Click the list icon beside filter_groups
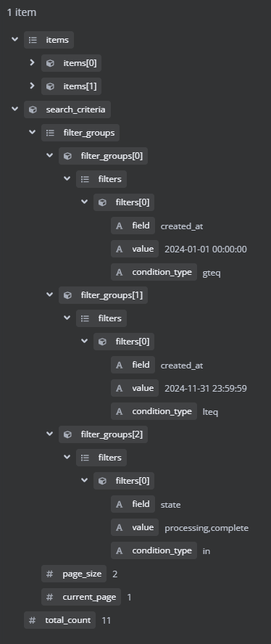271x644 pixels. click(x=50, y=133)
